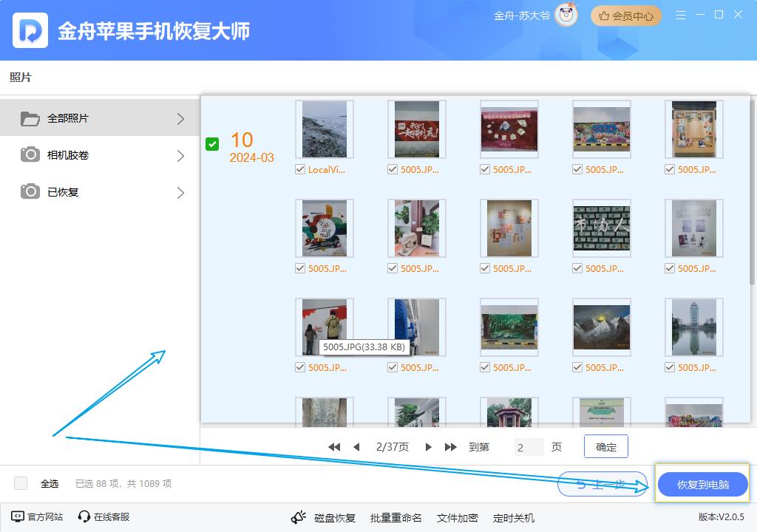Image resolution: width=757 pixels, height=532 pixels.
Task: Open 文件加密 file encryption
Action: (457, 518)
